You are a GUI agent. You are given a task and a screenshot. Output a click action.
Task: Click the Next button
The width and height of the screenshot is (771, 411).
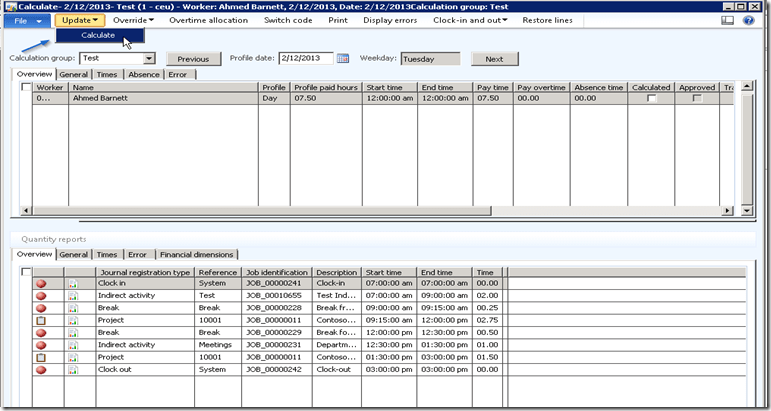[493, 59]
